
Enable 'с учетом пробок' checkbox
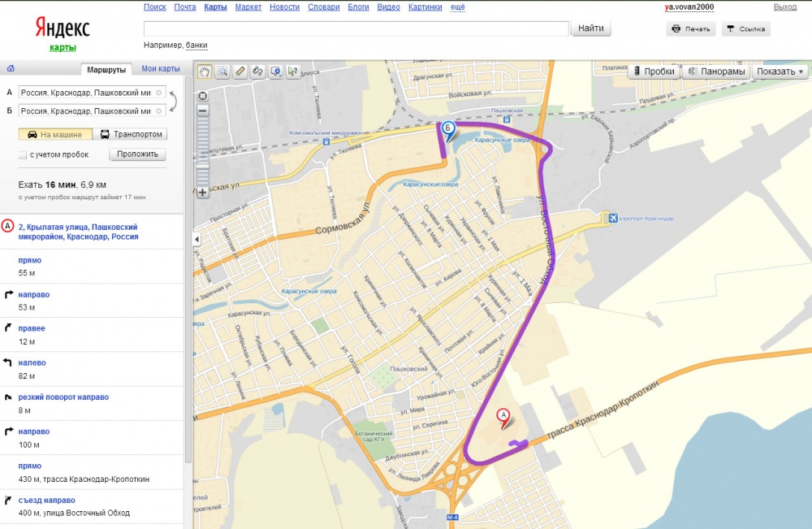pos(22,155)
